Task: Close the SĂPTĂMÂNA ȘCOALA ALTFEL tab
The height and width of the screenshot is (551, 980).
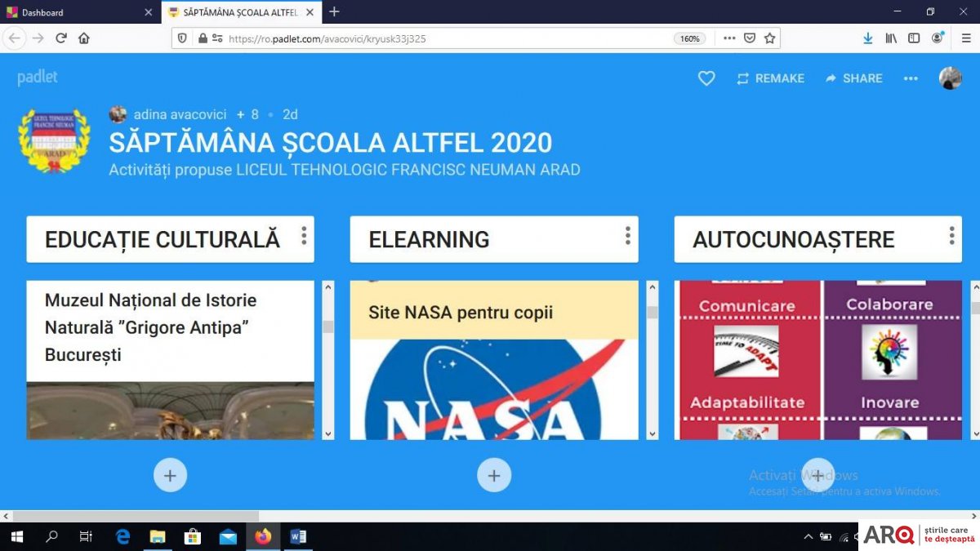Action: [x=311, y=12]
